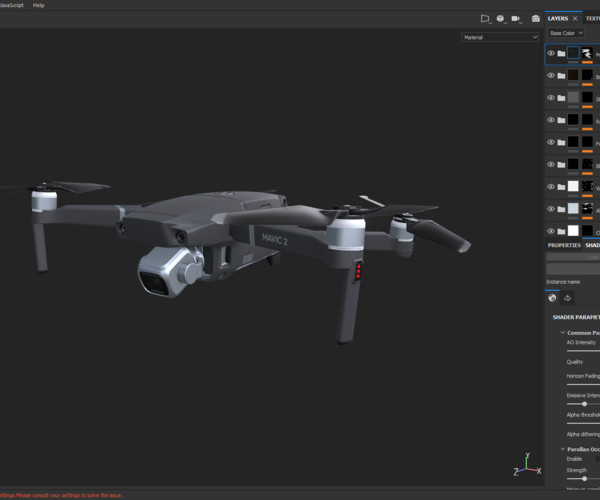Hide the selected top folder layer
Viewport: 600px width, 500px height.
tap(551, 53)
